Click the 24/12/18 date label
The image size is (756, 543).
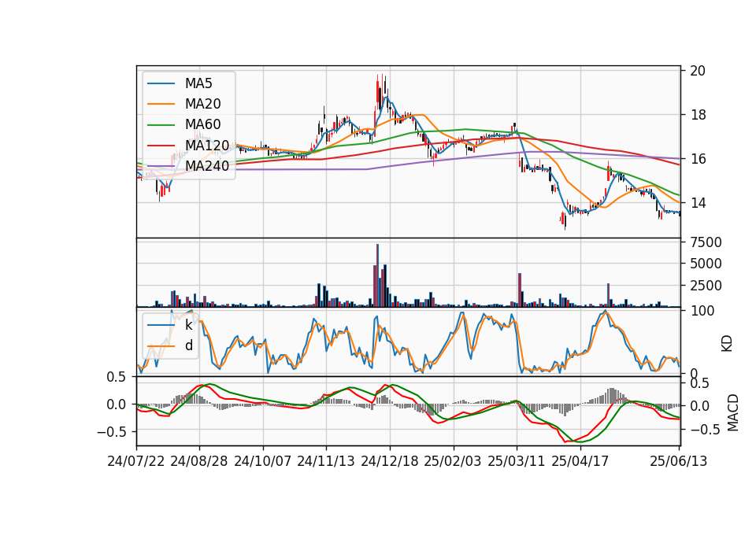click(x=390, y=461)
